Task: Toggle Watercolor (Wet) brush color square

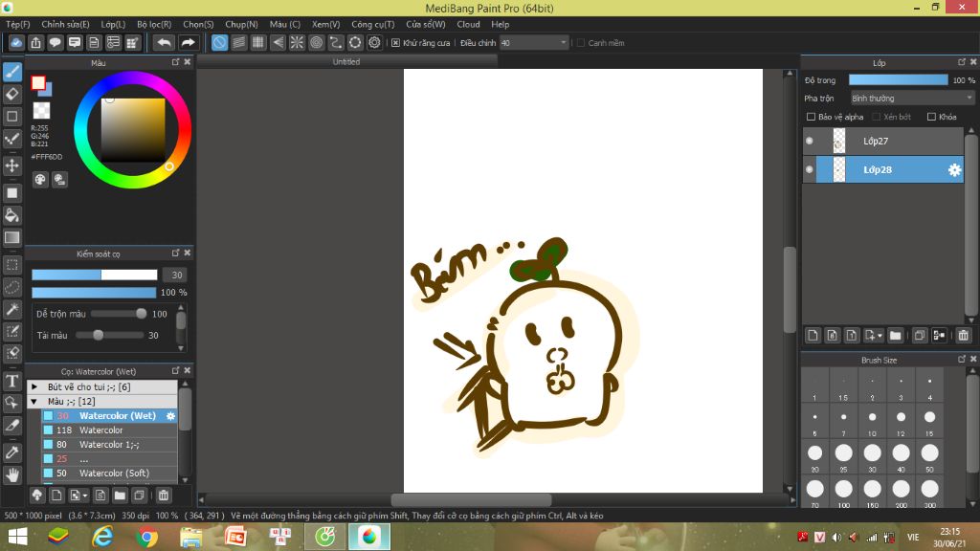Action: coord(48,416)
